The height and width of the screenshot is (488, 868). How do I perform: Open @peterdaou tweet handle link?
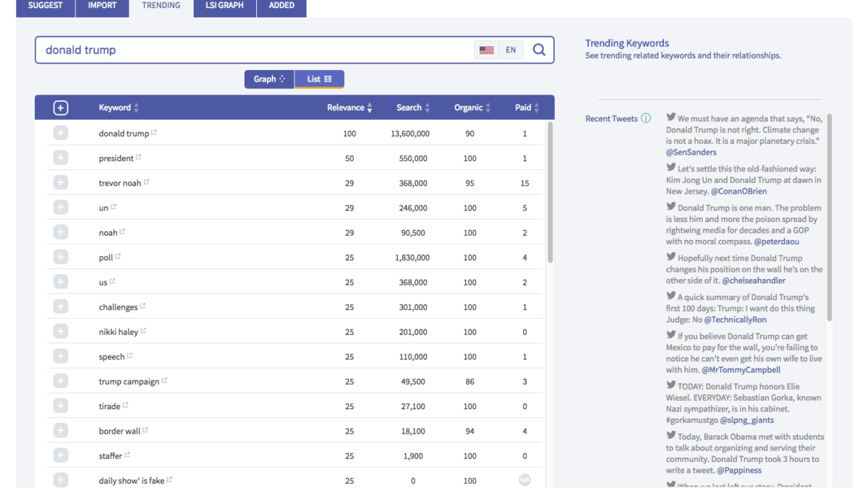point(777,241)
